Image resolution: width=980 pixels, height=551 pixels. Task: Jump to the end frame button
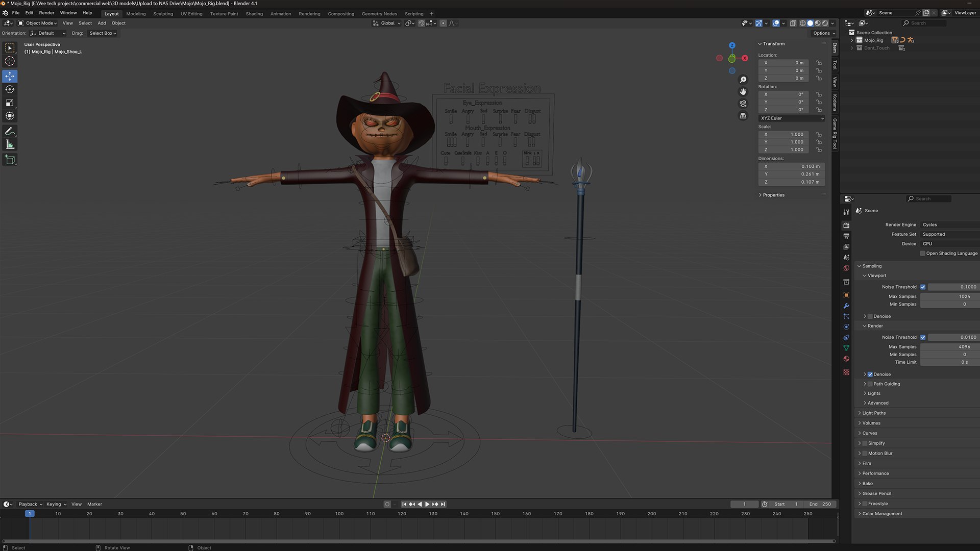443,504
